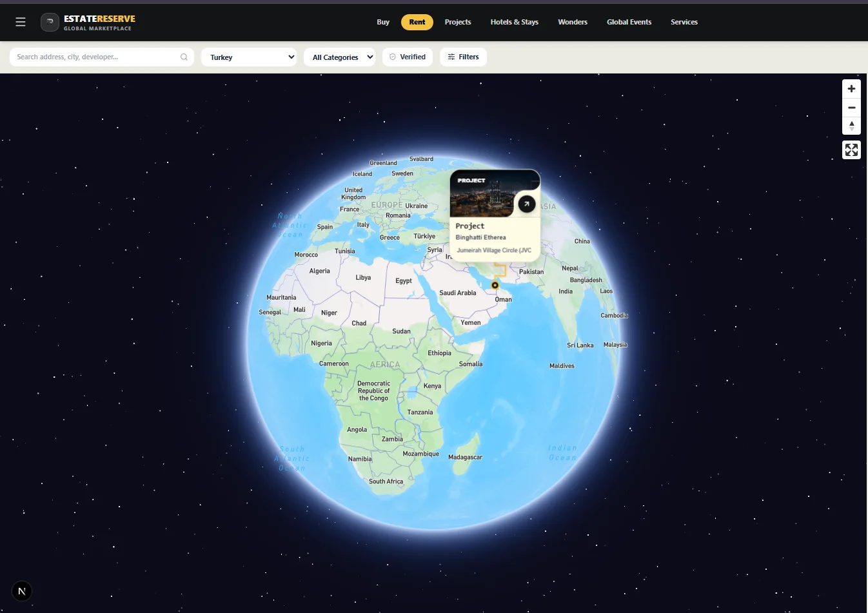Toggle the Verified filter

408,57
